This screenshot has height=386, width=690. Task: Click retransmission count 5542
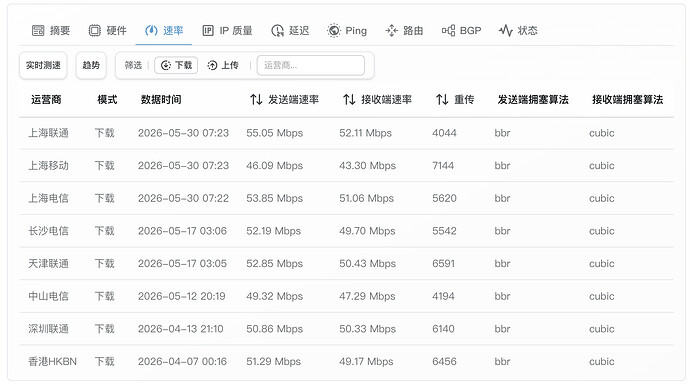[x=444, y=231]
